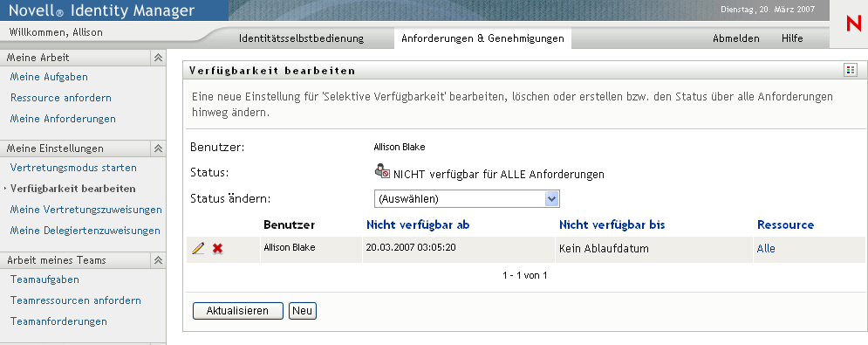The height and width of the screenshot is (345, 868).
Task: Sort by Nicht verfügbar bis column
Action: pyautogui.click(x=612, y=224)
